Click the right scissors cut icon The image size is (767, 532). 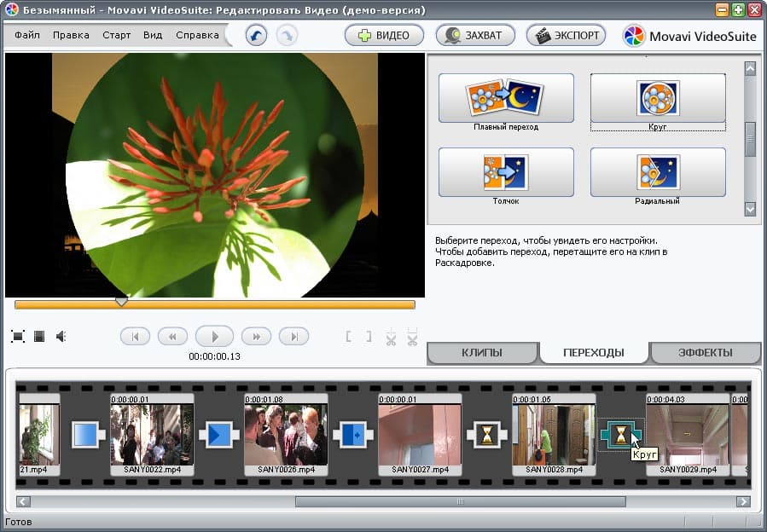click(x=412, y=337)
